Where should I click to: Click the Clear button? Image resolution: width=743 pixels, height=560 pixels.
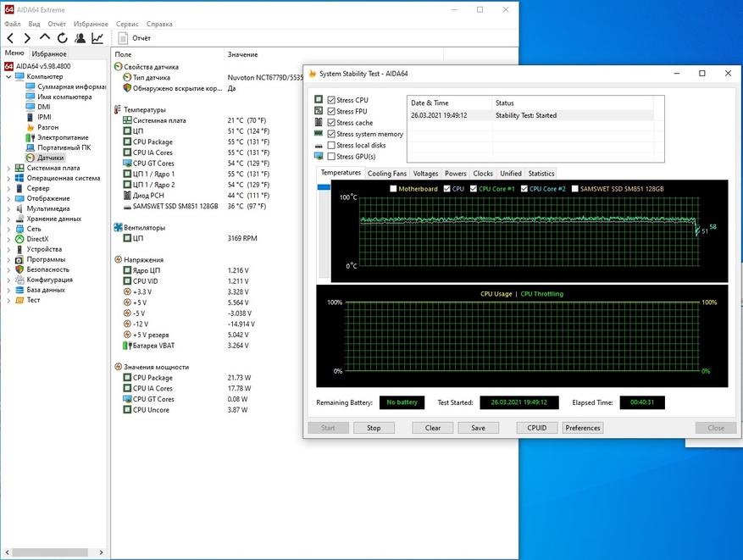(433, 428)
